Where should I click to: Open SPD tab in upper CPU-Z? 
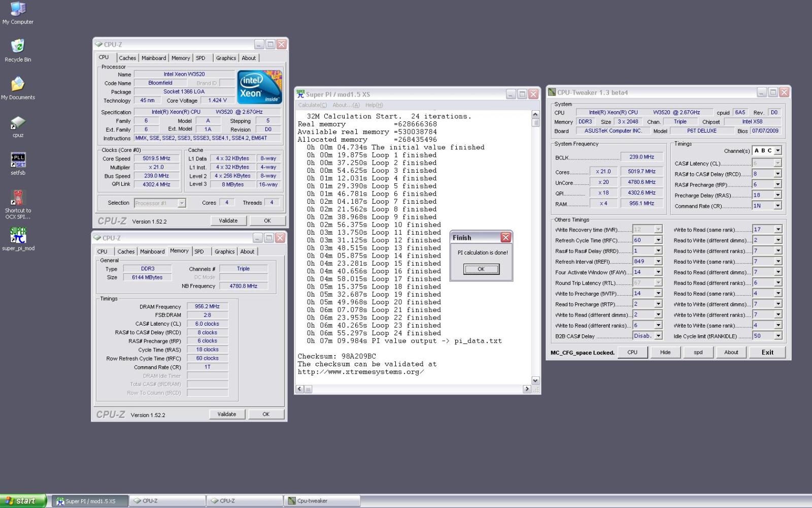(201, 58)
